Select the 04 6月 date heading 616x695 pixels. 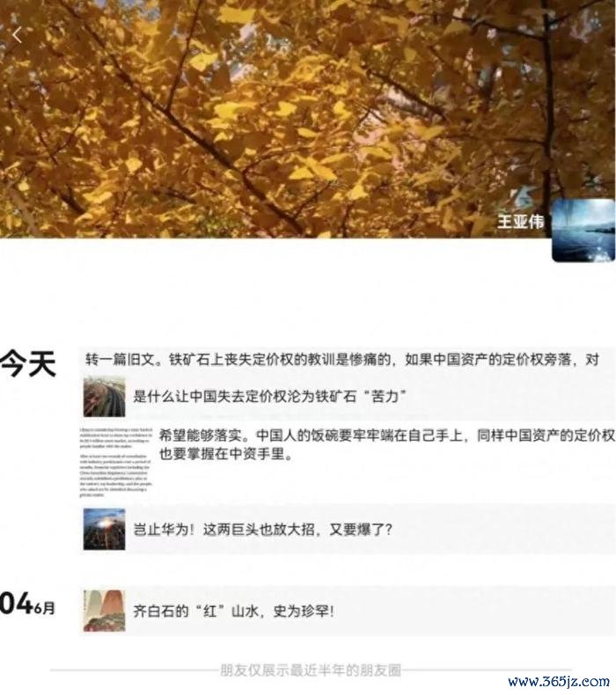(x=27, y=604)
